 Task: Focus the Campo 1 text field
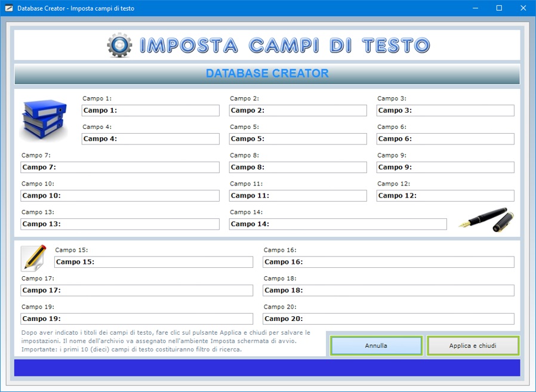click(150, 110)
